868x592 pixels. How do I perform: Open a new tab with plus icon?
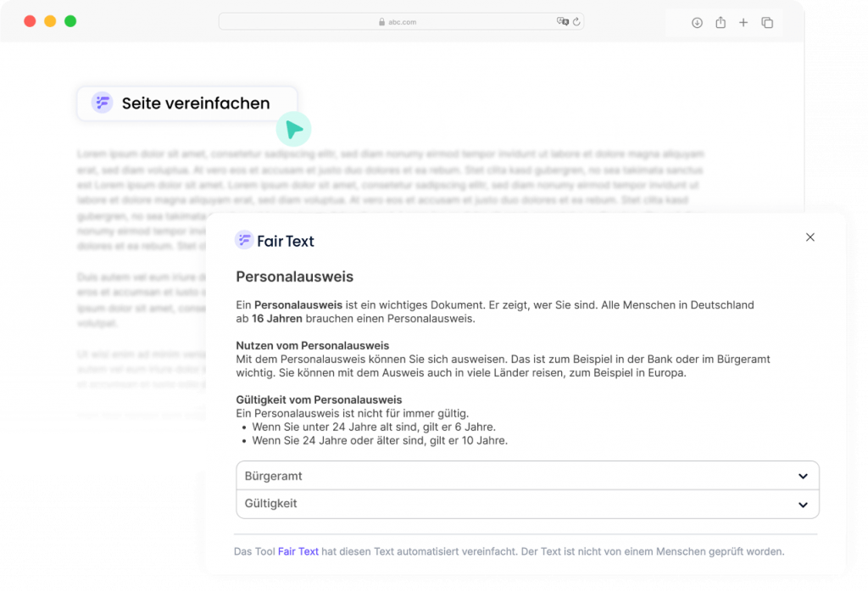pyautogui.click(x=743, y=23)
